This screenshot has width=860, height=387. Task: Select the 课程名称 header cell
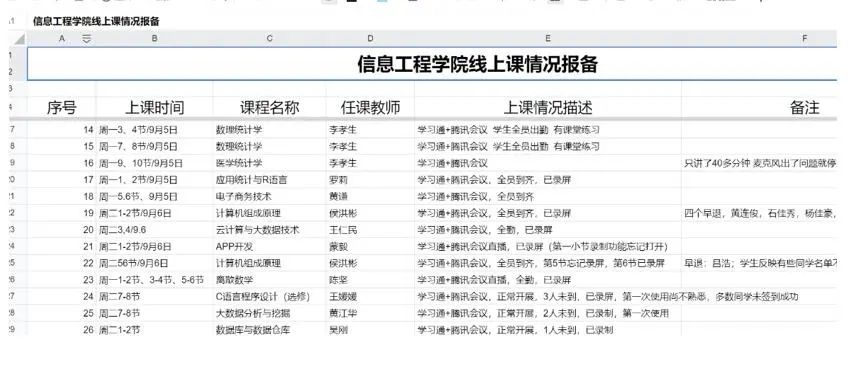(269, 107)
